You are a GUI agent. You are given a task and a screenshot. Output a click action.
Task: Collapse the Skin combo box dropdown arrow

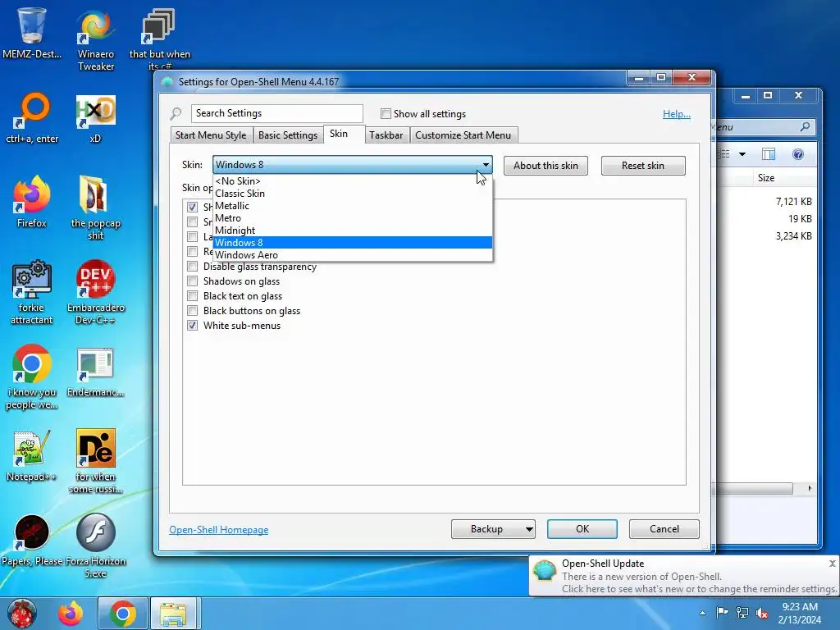pos(486,165)
